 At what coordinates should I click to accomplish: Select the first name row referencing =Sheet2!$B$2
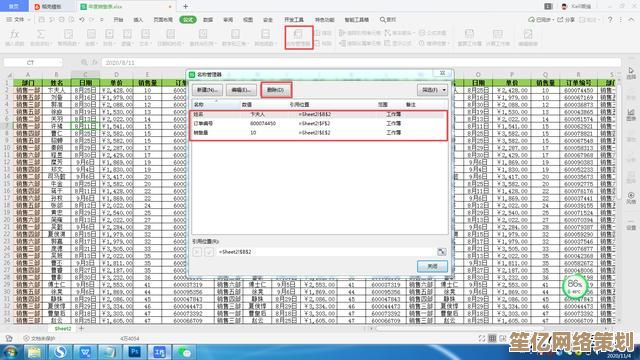(319, 114)
